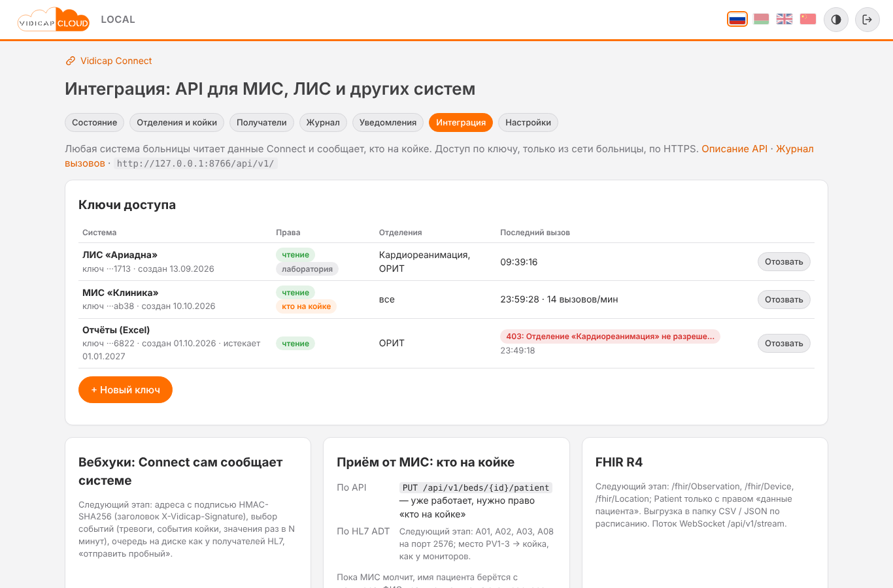This screenshot has width=893, height=588.
Task: Go to the Получатели tab
Action: [261, 123]
